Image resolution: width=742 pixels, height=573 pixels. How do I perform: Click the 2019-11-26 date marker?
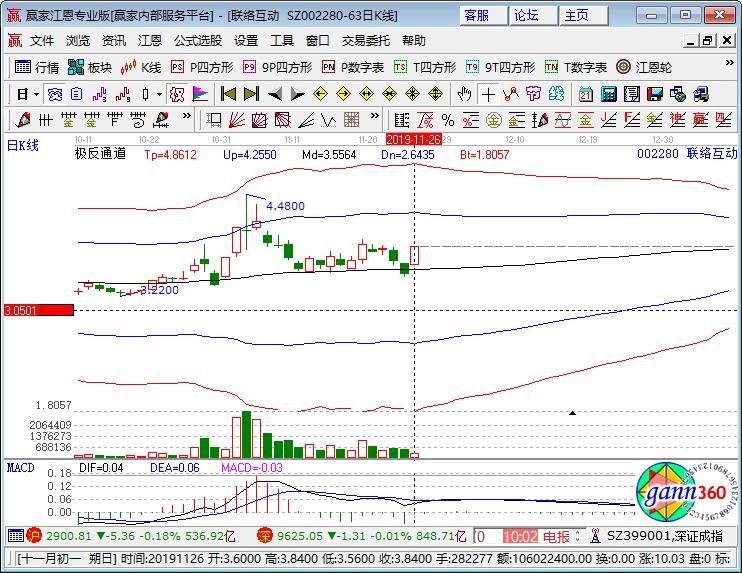pos(414,140)
